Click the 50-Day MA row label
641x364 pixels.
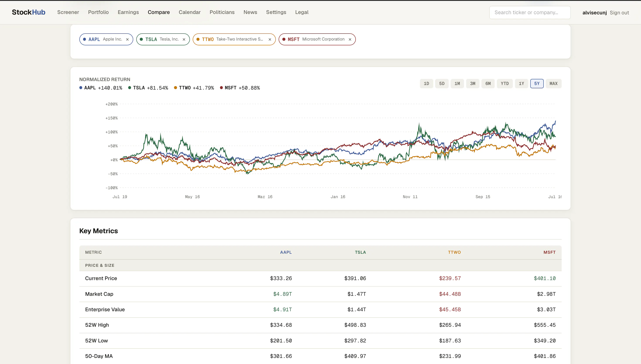point(99,356)
